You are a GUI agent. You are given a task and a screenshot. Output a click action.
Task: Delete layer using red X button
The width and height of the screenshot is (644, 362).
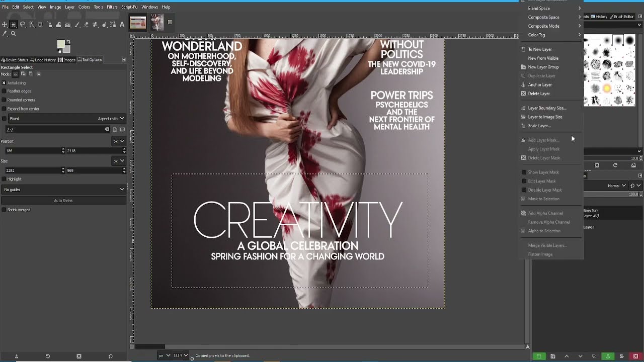(x=636, y=356)
